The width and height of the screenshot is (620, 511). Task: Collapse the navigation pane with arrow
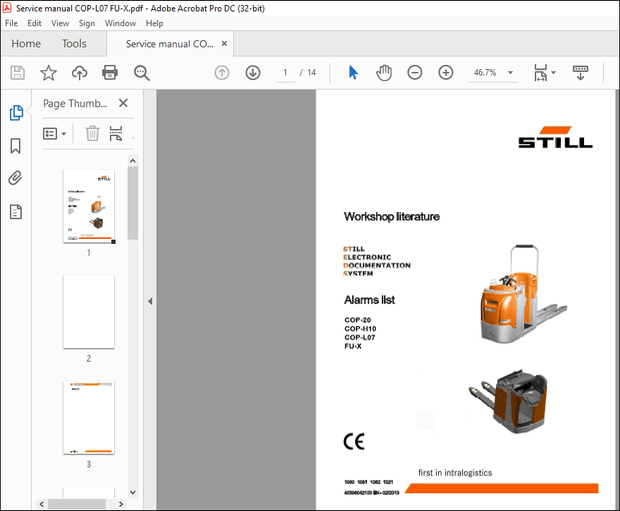click(x=149, y=301)
